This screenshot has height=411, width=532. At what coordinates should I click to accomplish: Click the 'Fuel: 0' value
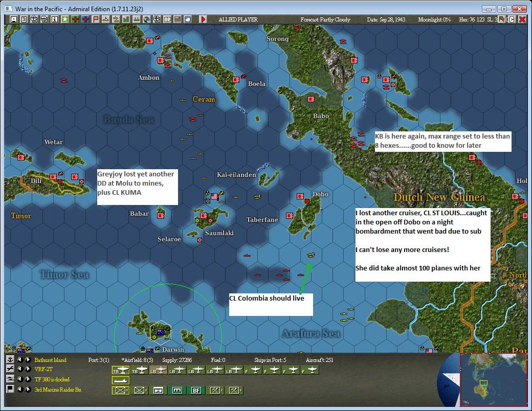(218, 360)
